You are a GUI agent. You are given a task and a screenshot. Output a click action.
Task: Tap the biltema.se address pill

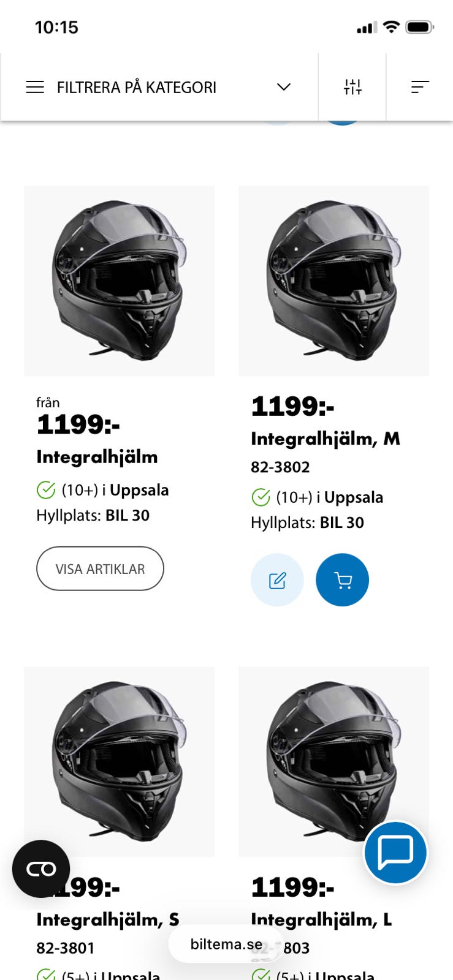tap(226, 944)
